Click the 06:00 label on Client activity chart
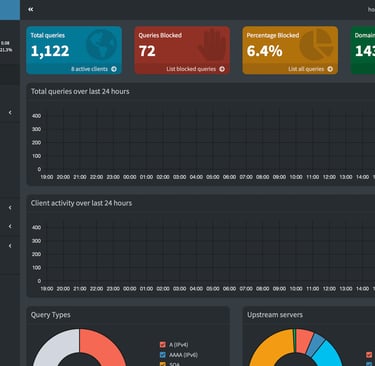 click(x=229, y=289)
